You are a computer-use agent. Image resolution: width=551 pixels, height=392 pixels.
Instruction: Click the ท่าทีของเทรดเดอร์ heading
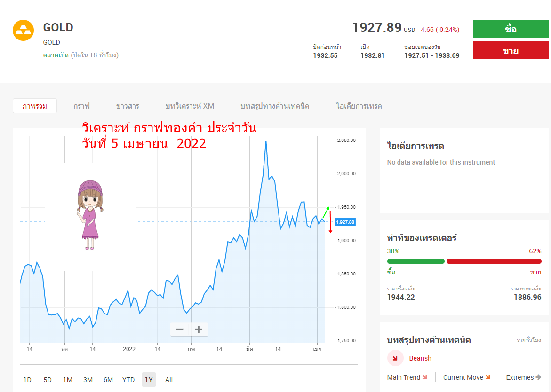tap(422, 237)
